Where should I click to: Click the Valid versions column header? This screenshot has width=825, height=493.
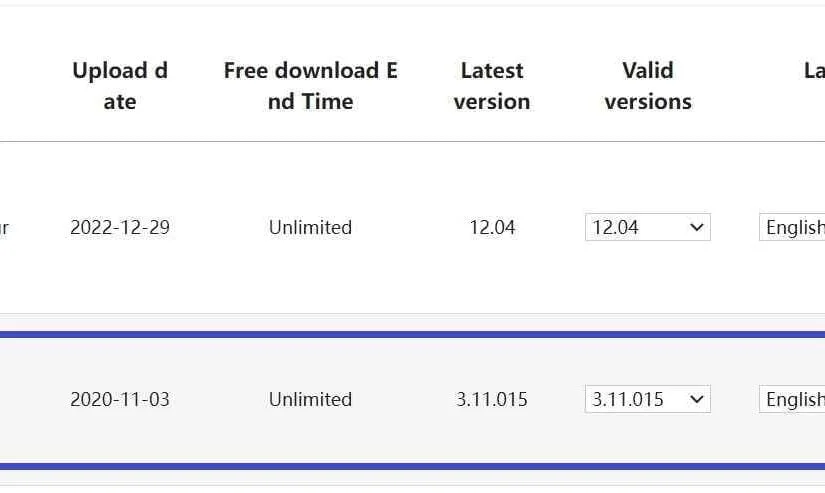pos(648,86)
